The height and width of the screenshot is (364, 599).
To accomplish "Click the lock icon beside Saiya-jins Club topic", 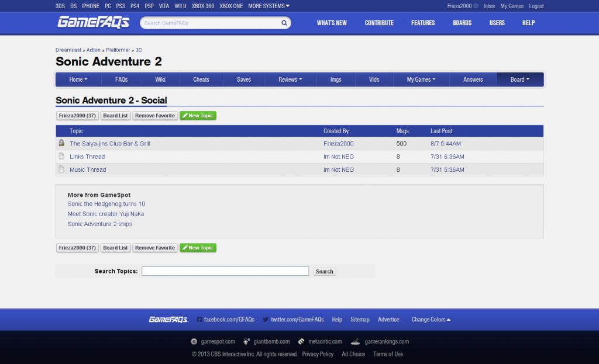I will tap(61, 143).
